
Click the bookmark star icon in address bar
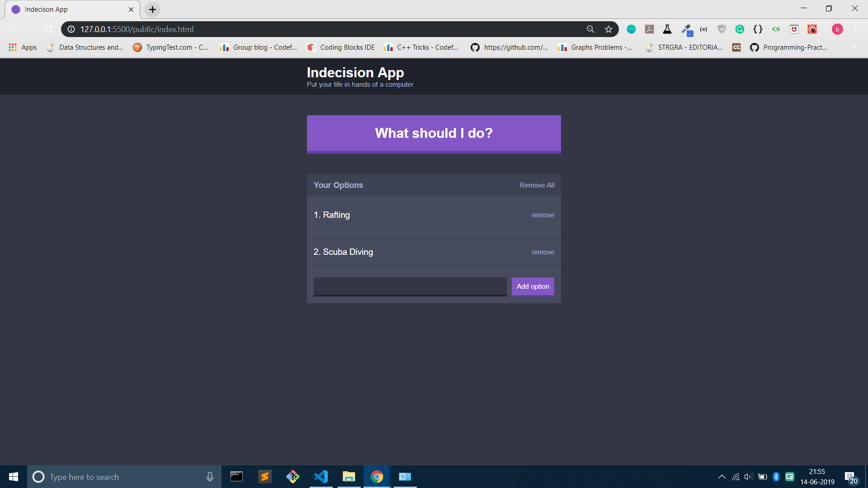click(609, 29)
